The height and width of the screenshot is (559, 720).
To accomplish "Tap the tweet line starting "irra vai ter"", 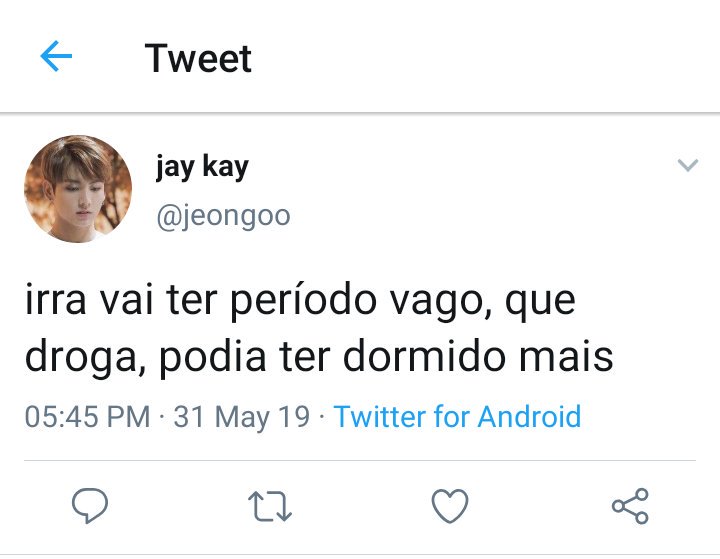I will (x=300, y=301).
